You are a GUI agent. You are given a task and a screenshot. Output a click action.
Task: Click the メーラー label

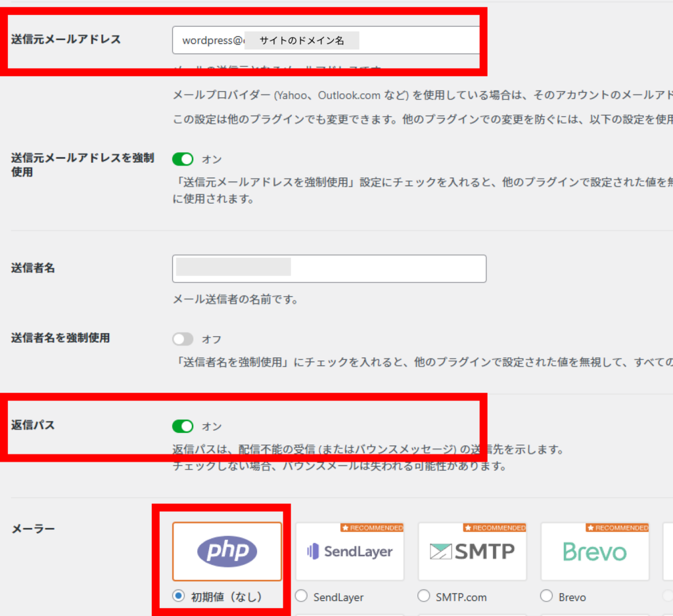[33, 529]
